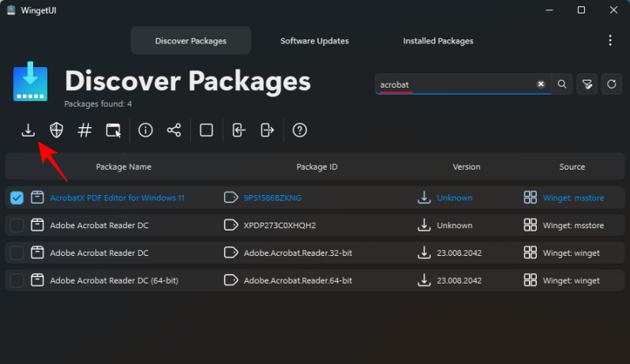Click the export packages icon
The image size is (630, 364).
point(267,130)
